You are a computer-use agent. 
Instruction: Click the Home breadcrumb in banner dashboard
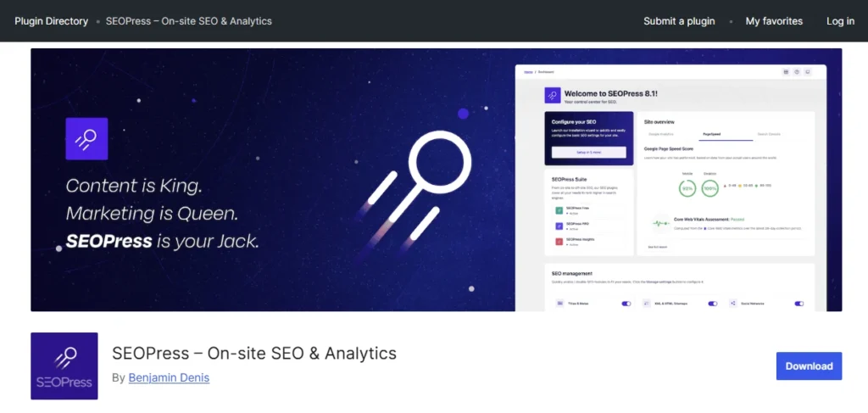528,72
